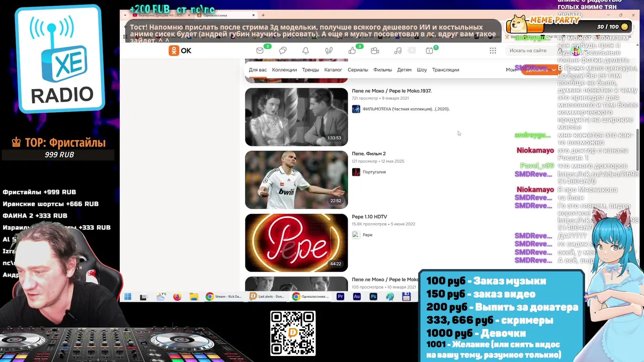Open the discussions speech bubble icon
Viewport: 644px width, 362px height.
click(x=283, y=51)
